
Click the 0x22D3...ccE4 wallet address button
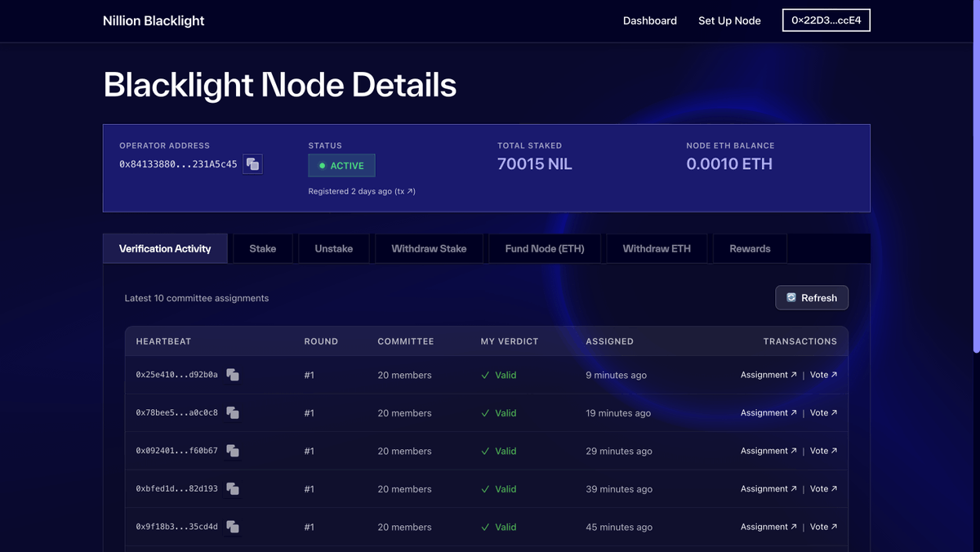click(x=826, y=20)
